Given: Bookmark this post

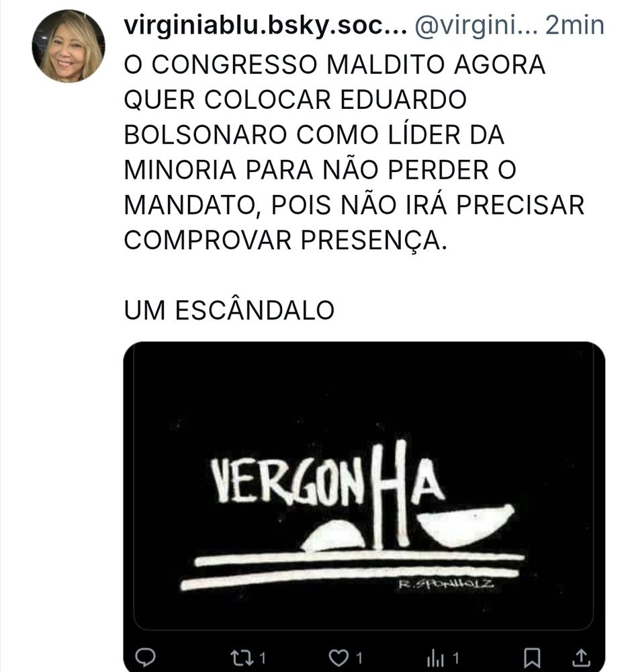Looking at the screenshot, I should coord(532,658).
